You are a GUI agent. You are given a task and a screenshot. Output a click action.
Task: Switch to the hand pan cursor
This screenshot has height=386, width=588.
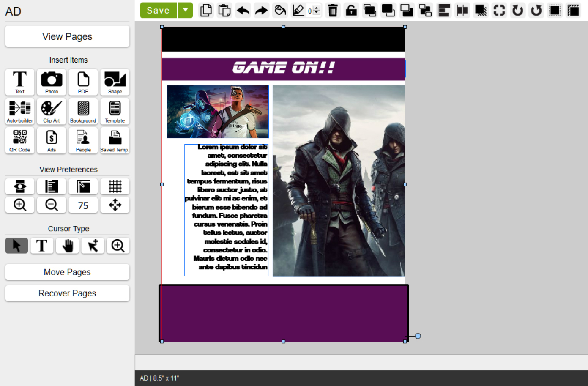click(68, 246)
